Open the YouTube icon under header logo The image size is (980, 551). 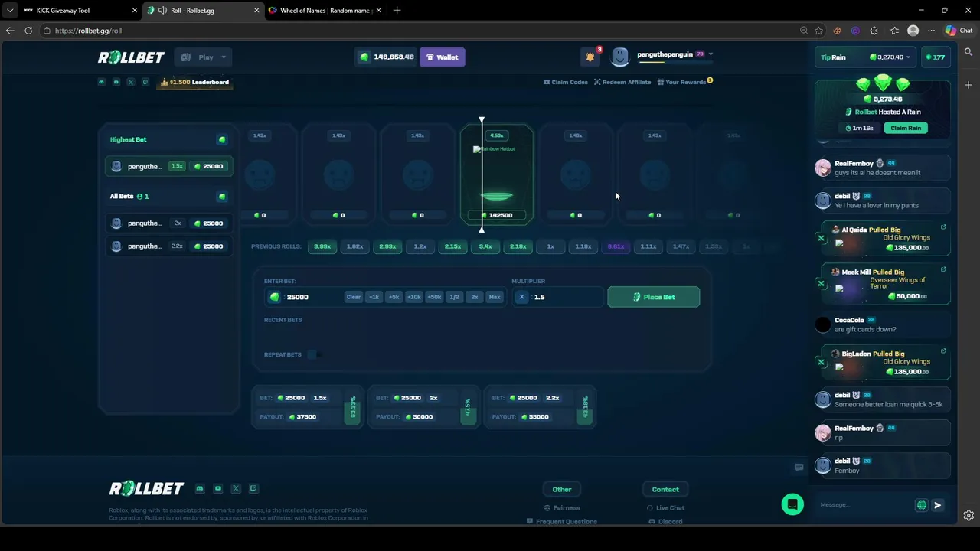(116, 82)
